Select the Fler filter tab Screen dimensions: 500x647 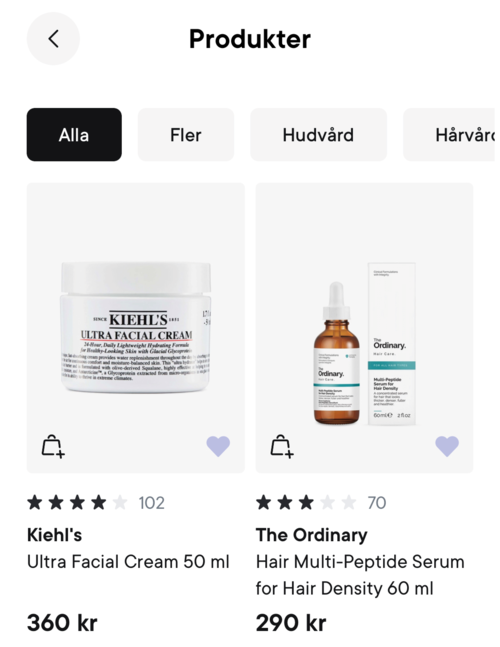(186, 135)
